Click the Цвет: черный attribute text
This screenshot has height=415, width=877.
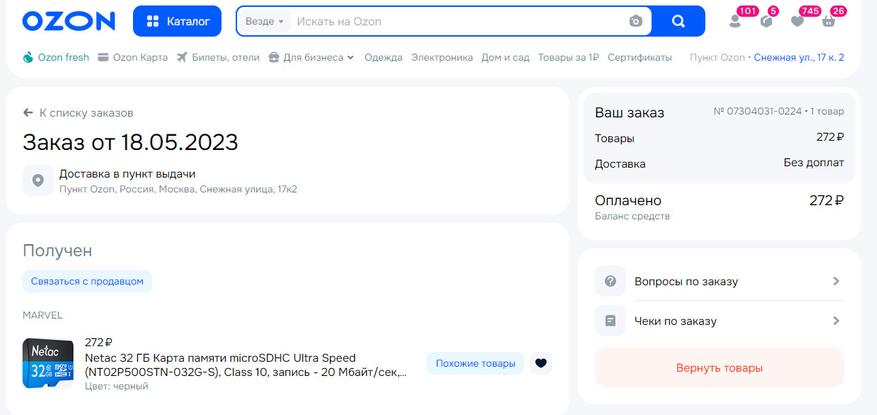coord(116,386)
